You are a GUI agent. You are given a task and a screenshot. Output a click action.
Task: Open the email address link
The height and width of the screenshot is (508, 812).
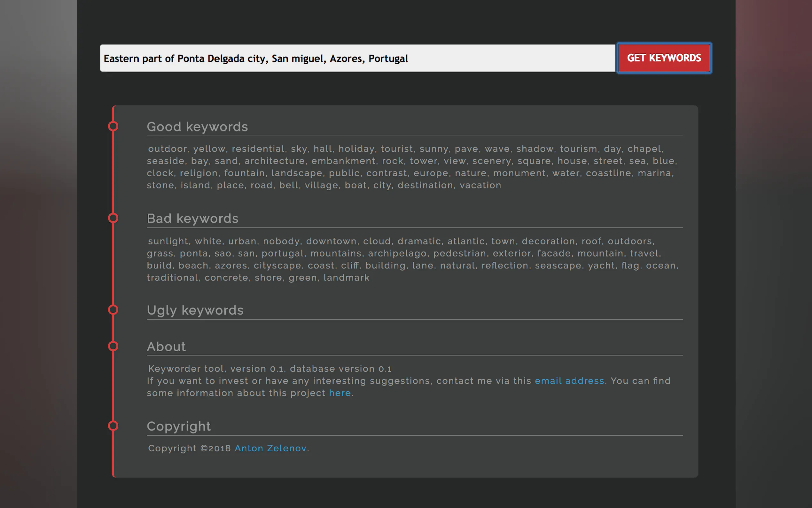pos(569,381)
